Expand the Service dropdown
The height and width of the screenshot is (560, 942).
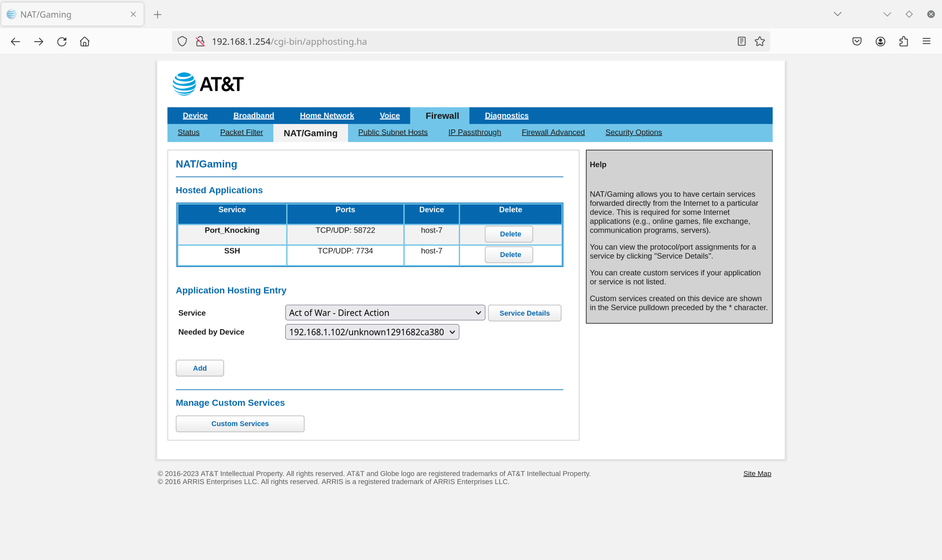tap(385, 313)
